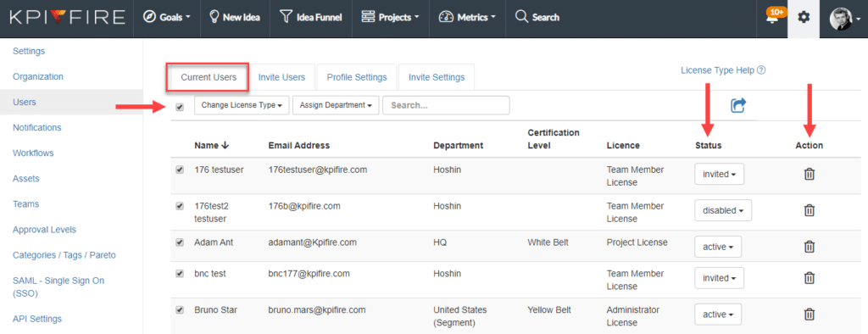Toggle the select-all users checkbox
This screenshot has height=334, width=868.
coord(180,107)
